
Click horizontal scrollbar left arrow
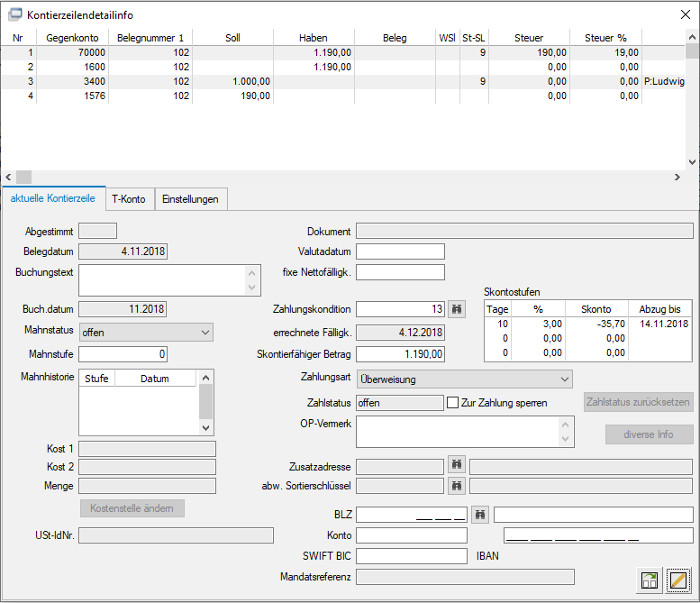(8, 177)
